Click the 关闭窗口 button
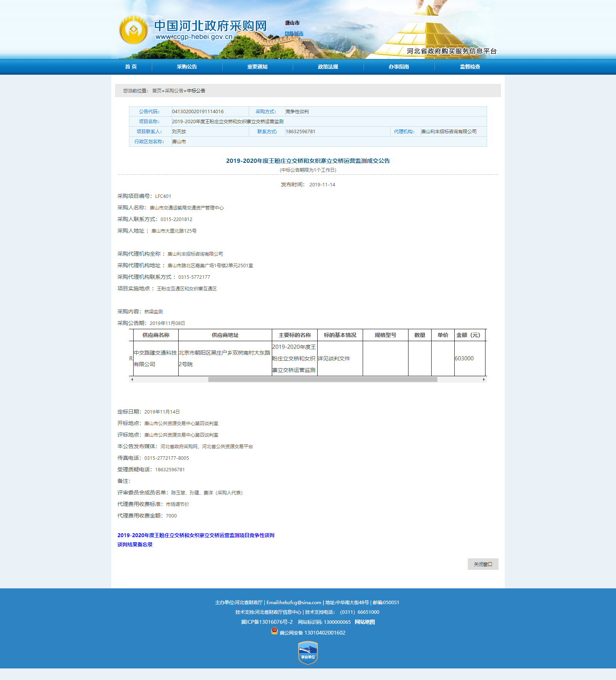Screen dimensions: 616x680 click(x=483, y=564)
